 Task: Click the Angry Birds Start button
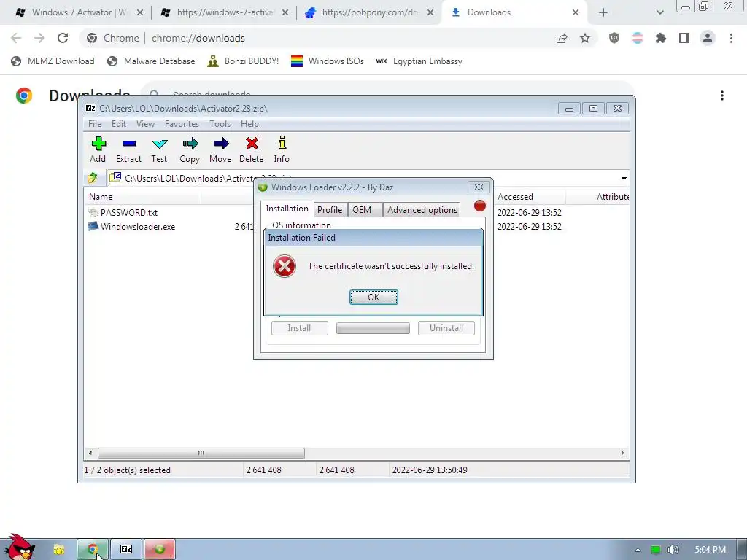[19, 548]
